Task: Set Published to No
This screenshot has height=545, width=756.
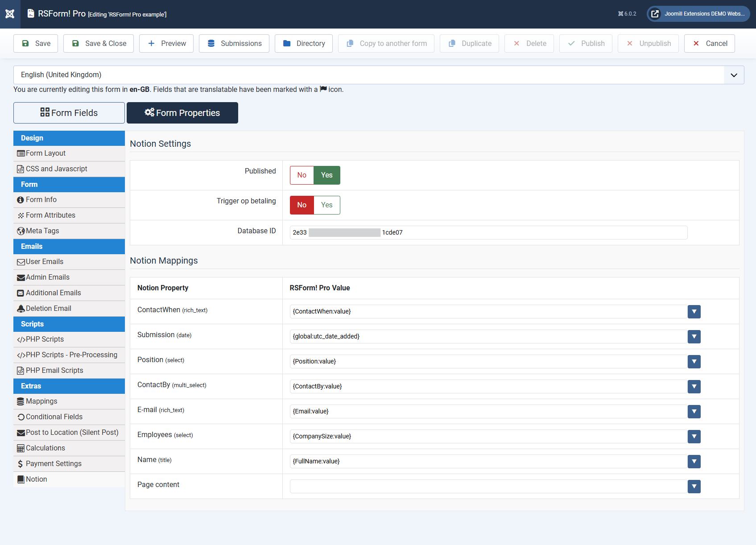Action: tap(302, 175)
